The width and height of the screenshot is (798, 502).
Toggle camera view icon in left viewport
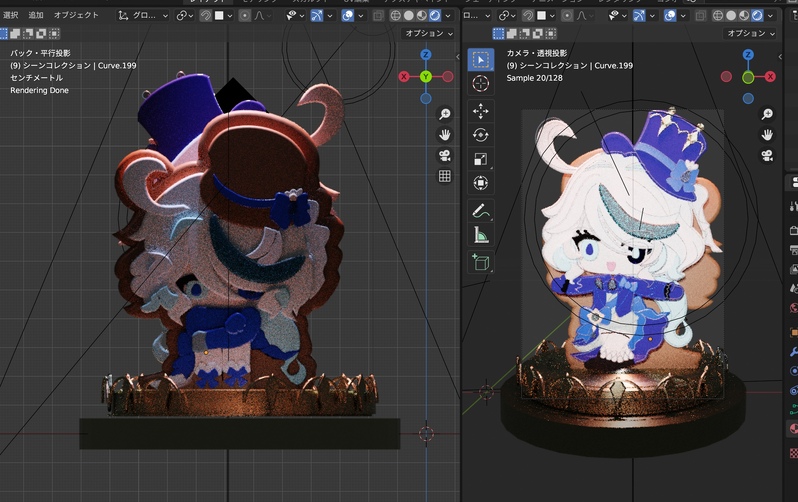445,155
